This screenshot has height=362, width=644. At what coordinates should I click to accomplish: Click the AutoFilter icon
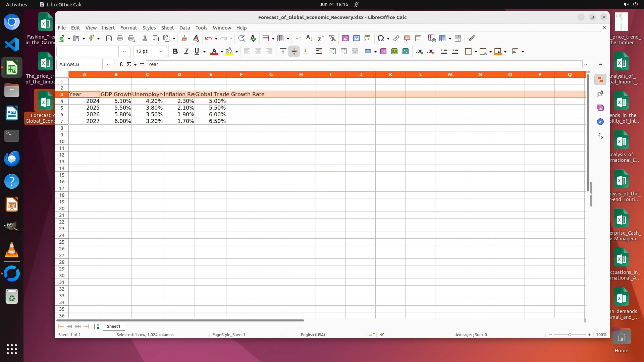(332, 38)
